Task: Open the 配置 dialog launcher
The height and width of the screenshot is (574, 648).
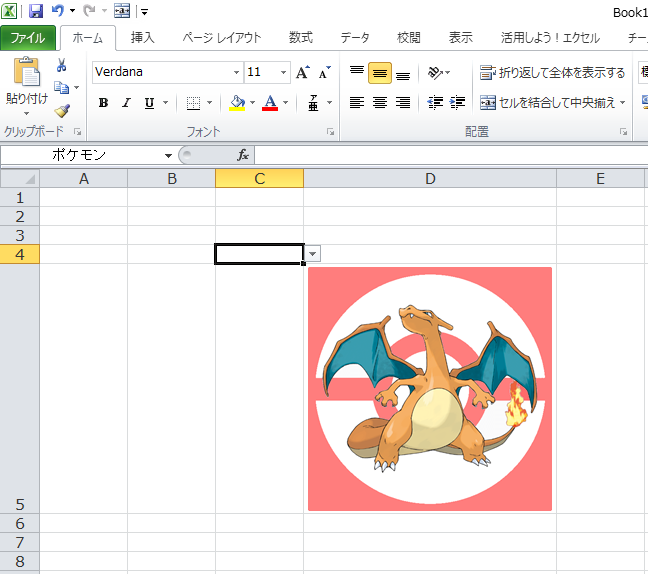Action: 623,132
